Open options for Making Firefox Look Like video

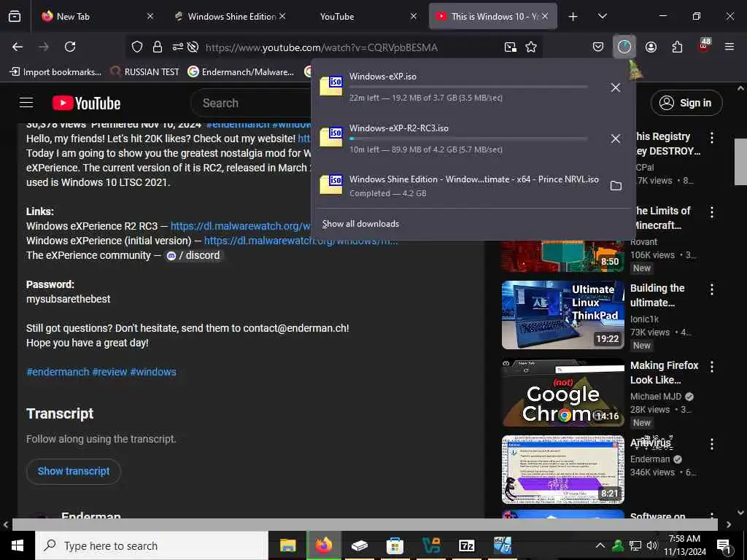pos(712,367)
